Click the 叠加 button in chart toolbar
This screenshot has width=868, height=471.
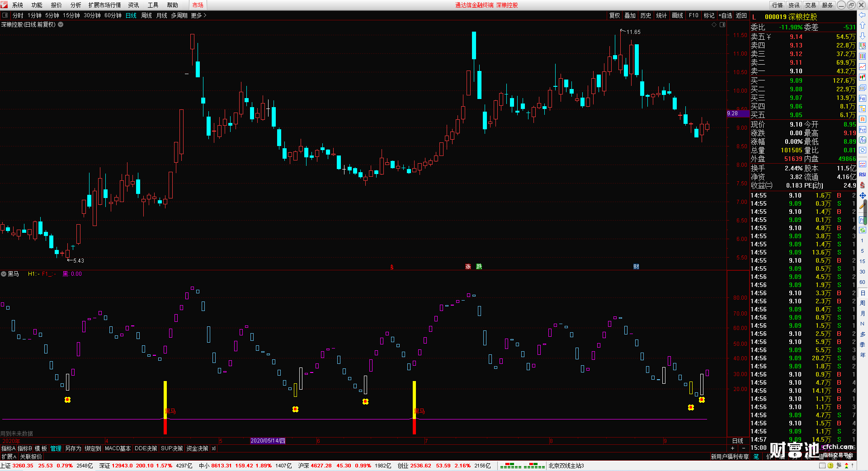(x=630, y=15)
